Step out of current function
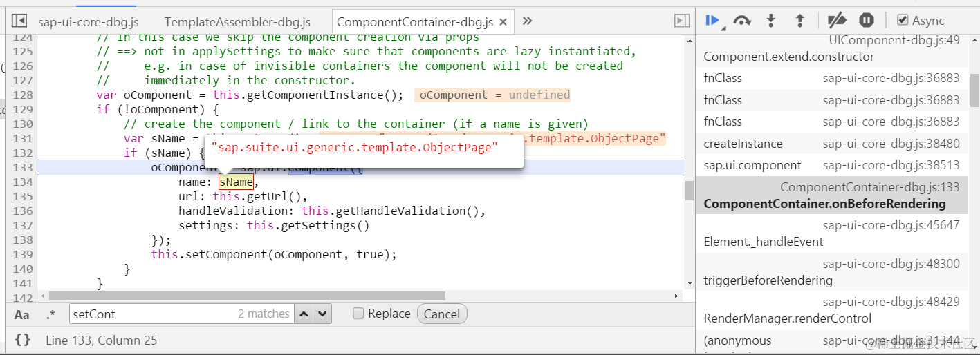 pyautogui.click(x=799, y=20)
